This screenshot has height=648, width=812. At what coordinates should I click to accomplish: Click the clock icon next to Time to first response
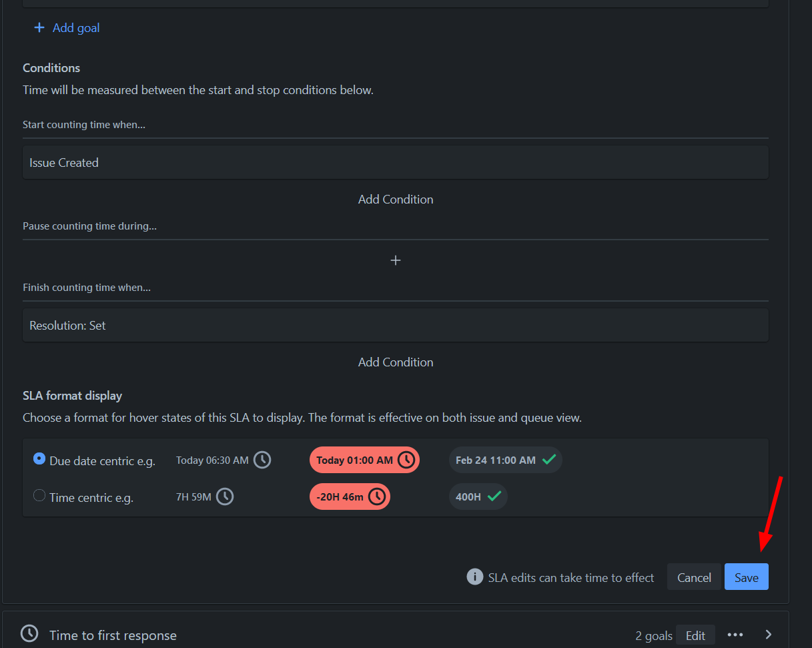pos(29,633)
